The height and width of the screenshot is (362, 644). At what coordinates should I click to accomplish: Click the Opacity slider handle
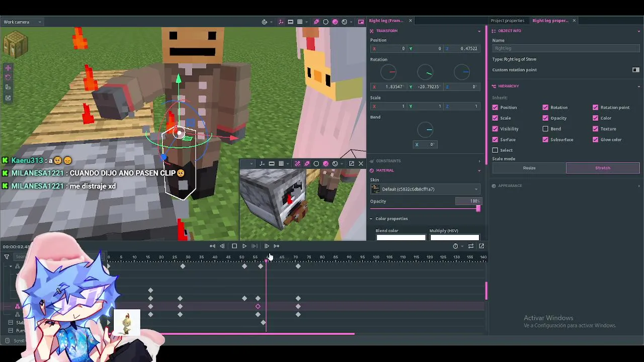pos(478,208)
